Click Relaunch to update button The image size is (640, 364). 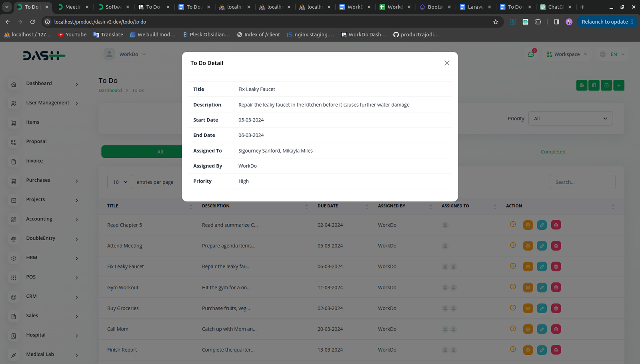click(x=604, y=22)
